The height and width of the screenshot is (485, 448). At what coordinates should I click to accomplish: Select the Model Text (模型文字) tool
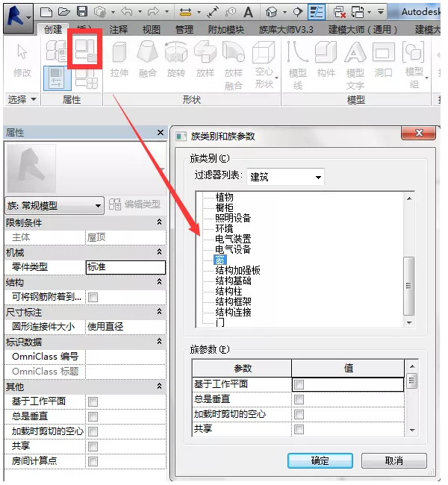[x=355, y=66]
